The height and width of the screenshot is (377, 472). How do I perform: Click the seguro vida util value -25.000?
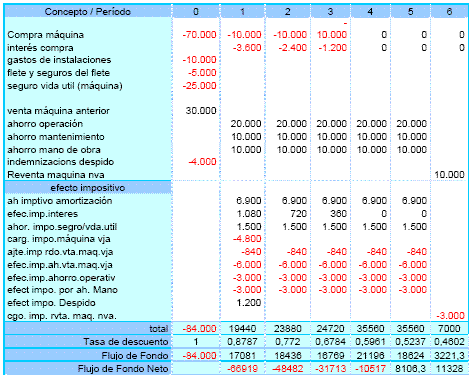coord(199,86)
